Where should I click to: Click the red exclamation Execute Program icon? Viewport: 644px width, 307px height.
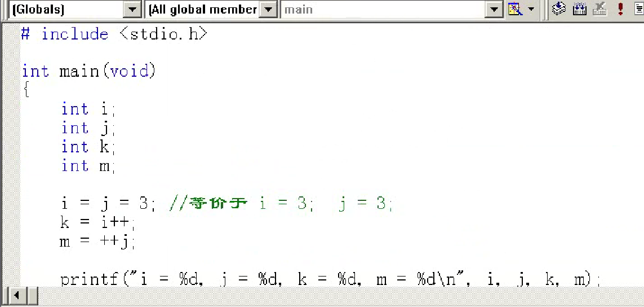click(620, 9)
